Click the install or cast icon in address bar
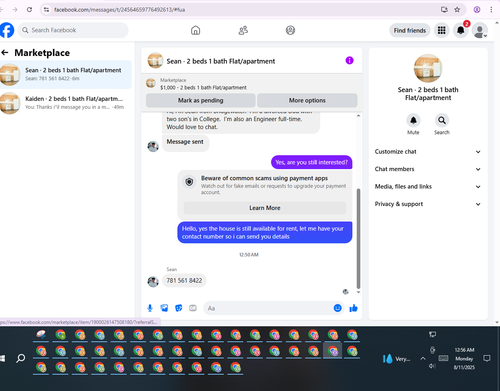This screenshot has width=500, height=391. pos(444,10)
